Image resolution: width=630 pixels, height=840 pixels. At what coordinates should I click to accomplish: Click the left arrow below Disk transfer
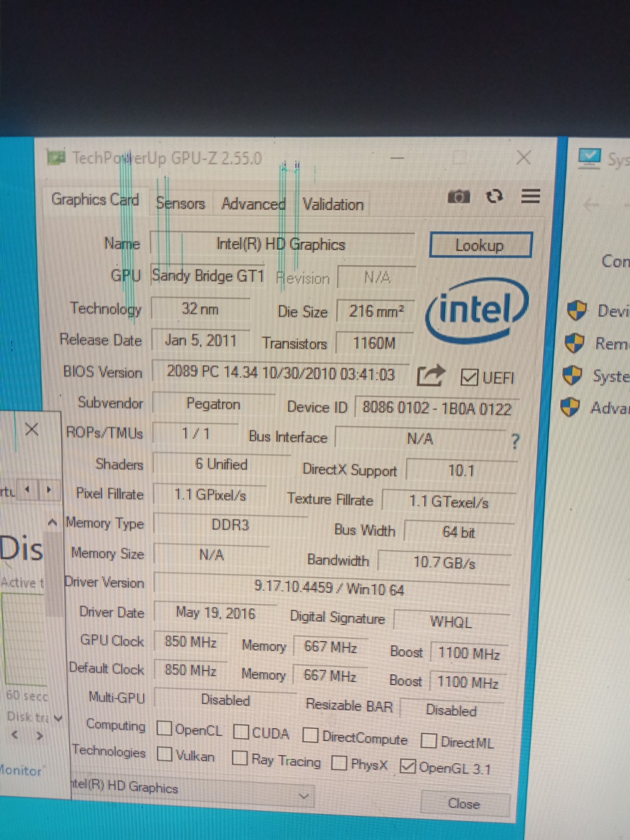(x=15, y=734)
